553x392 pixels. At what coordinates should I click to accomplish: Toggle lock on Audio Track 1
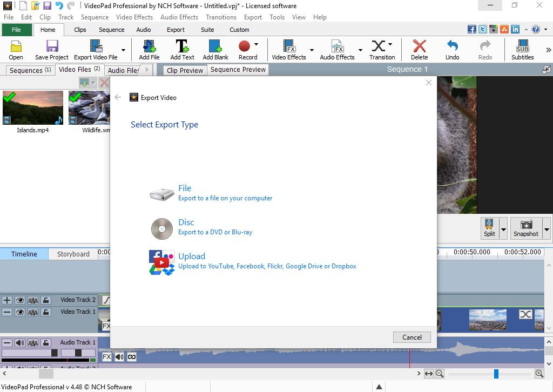click(46, 343)
